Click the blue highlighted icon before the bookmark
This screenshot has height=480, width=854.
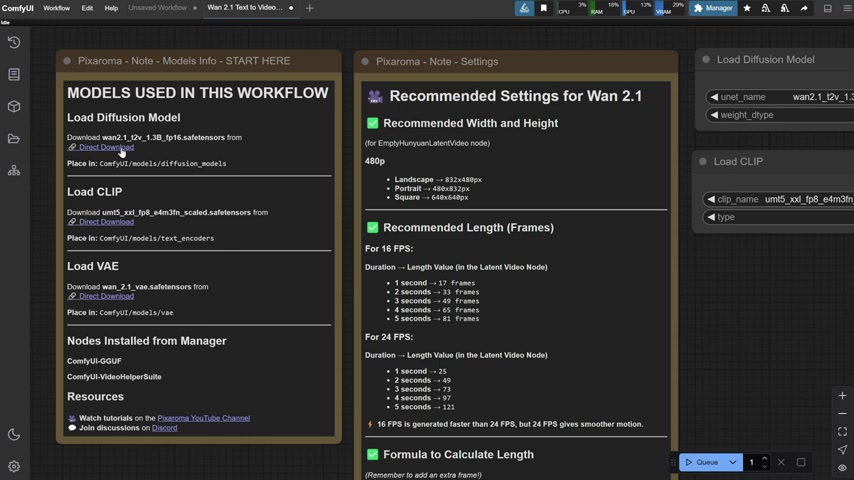(524, 8)
